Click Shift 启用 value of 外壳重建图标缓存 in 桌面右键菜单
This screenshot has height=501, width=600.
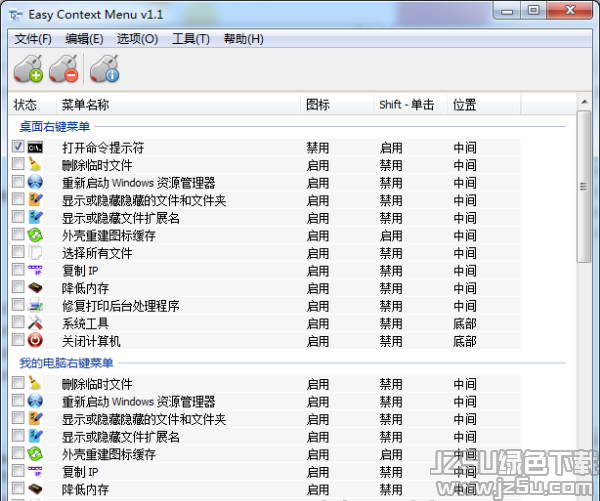pyautogui.click(x=391, y=236)
